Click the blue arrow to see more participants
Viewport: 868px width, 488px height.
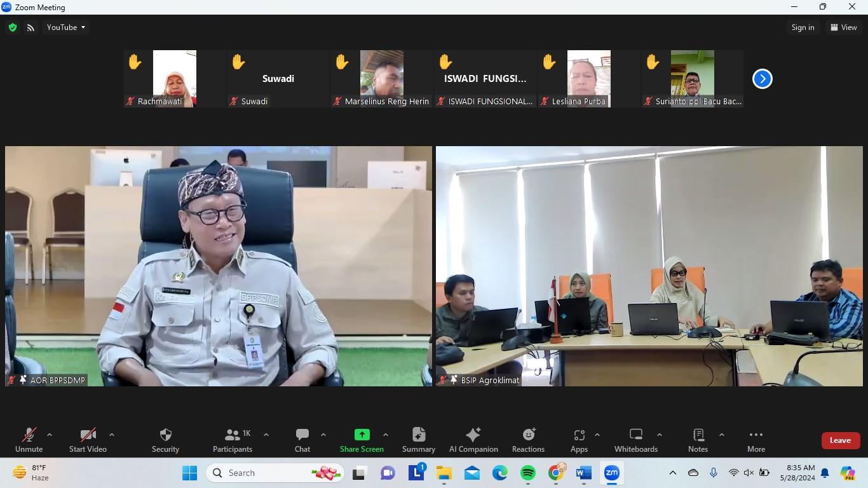tap(762, 78)
